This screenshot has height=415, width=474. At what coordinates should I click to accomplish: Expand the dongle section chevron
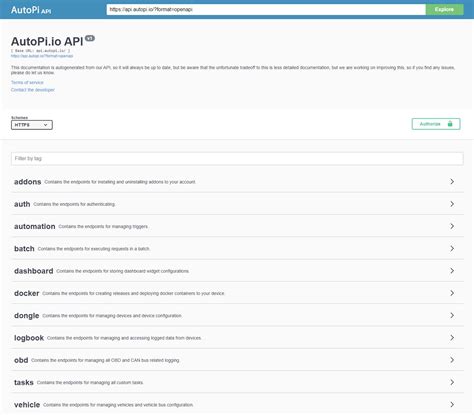click(x=452, y=315)
